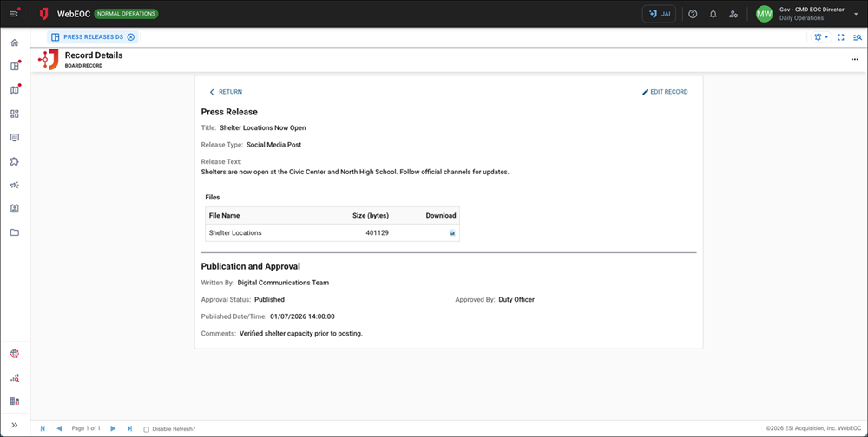Open the Home icon in the sidebar
This screenshot has height=437, width=868.
pos(14,42)
